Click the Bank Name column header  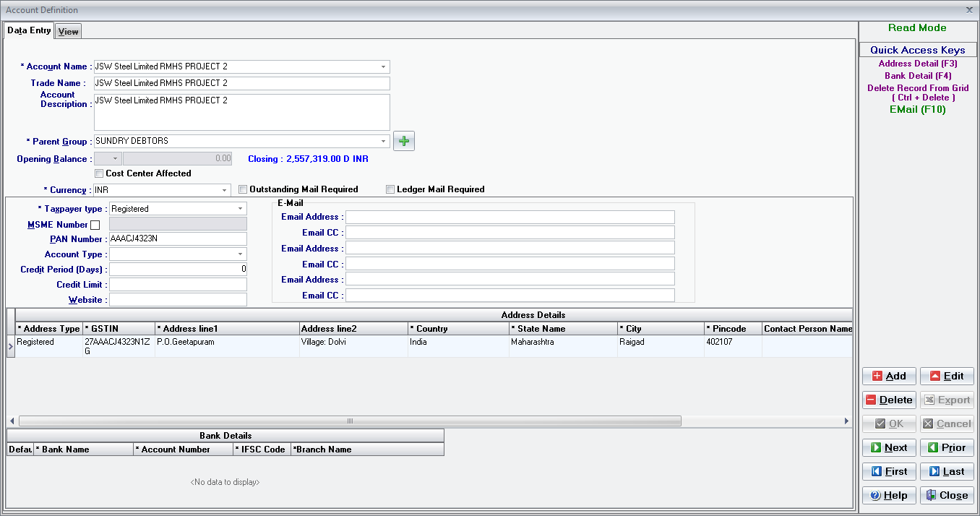[x=84, y=450]
